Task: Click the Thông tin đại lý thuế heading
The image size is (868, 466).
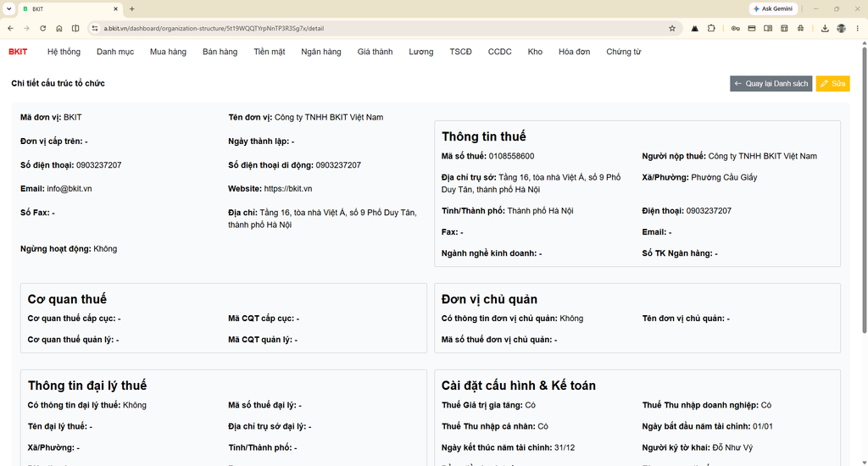Action: coord(87,386)
